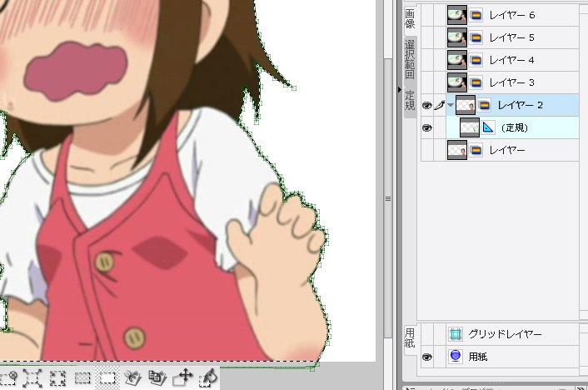Click the clear inside selection icon
The width and height of the screenshot is (588, 390).
[82, 378]
